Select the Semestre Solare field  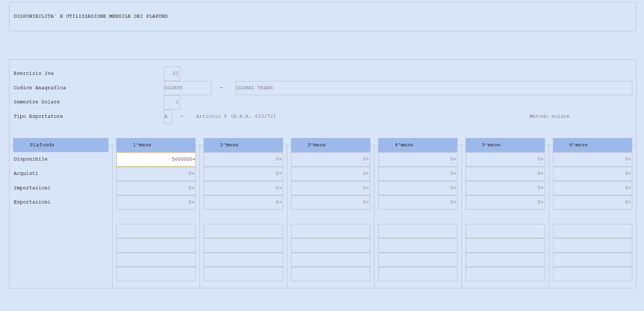point(172,102)
